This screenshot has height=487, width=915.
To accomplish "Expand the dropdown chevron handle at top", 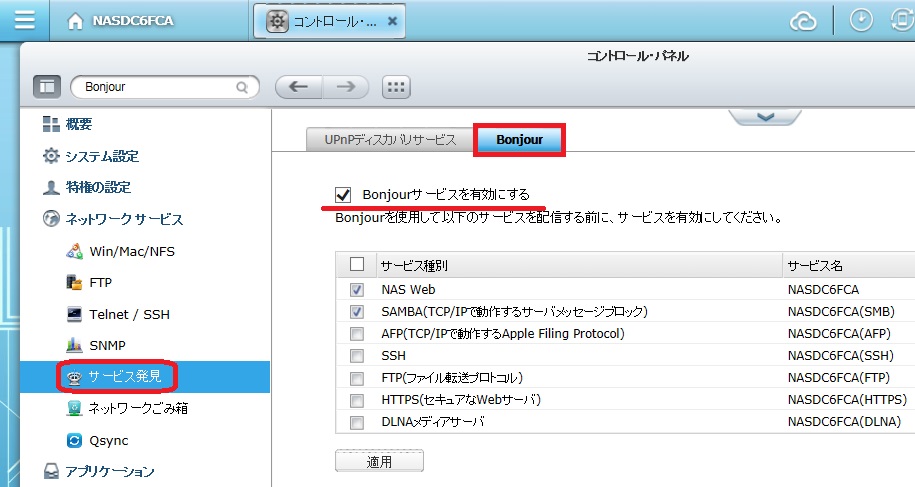I will 765,117.
